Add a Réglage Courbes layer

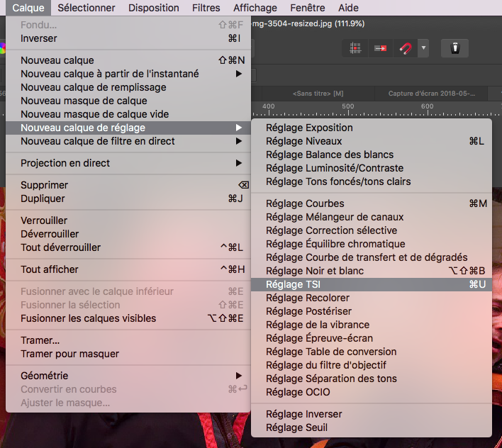click(372, 203)
